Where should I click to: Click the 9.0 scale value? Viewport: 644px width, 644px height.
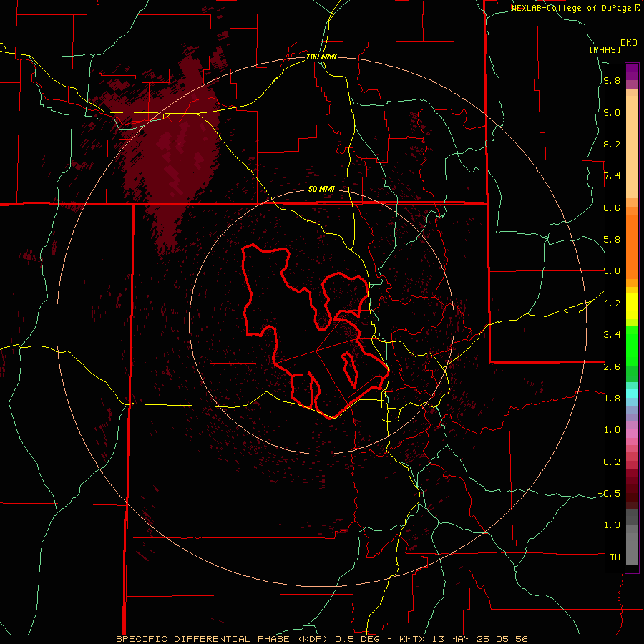click(612, 113)
